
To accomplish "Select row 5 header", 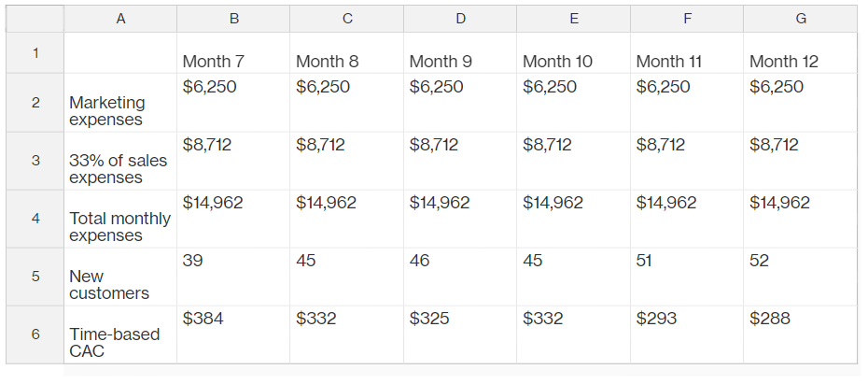I will click(x=35, y=277).
